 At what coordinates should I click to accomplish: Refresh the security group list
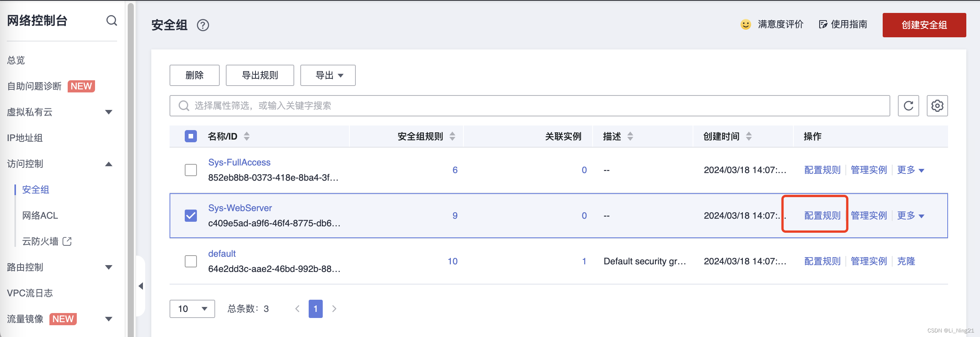pyautogui.click(x=908, y=105)
